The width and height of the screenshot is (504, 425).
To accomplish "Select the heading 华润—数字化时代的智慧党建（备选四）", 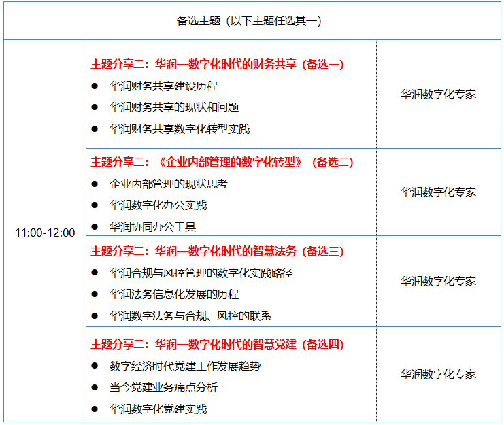I will click(250, 344).
